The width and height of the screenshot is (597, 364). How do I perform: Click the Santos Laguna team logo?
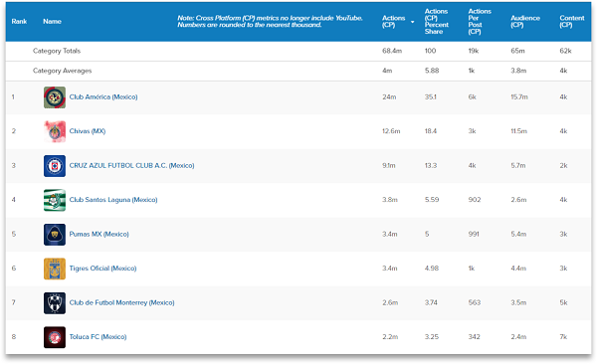pos(55,200)
